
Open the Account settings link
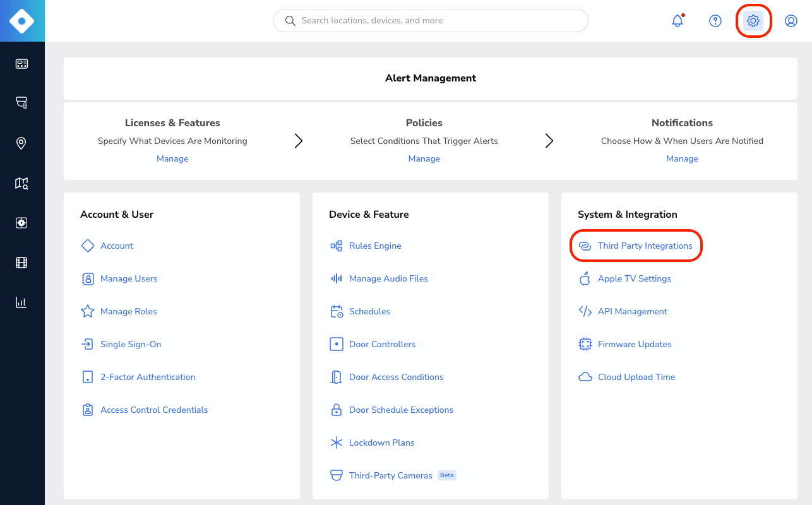pos(117,246)
